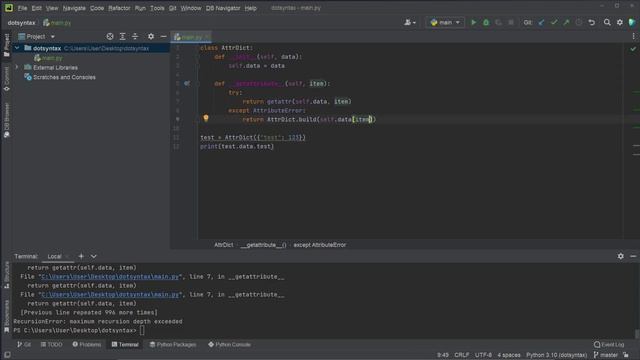Open UTF-8 encoding selector
The image size is (640, 360).
[483, 355]
